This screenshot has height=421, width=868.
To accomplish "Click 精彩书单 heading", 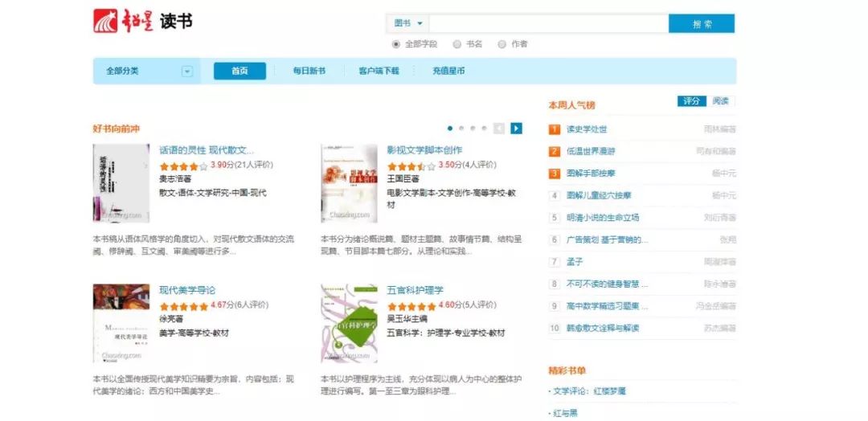I will click(x=567, y=370).
